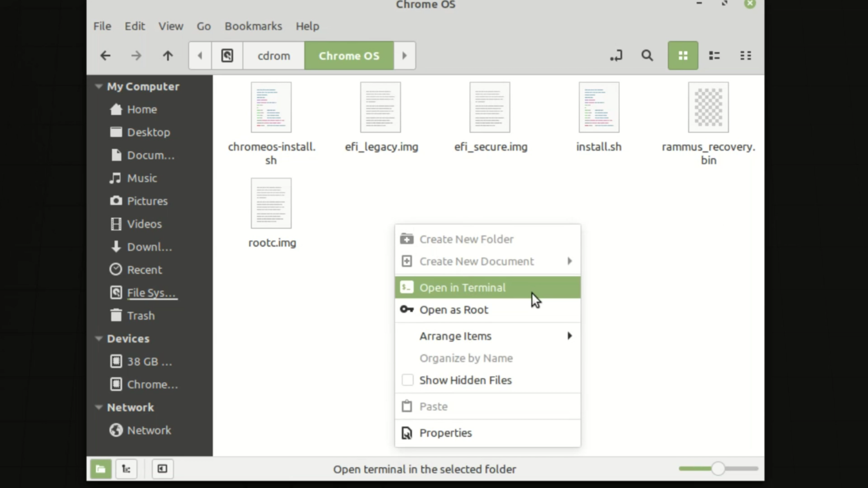Switch to icon view
This screenshot has height=488, width=868.
(x=683, y=56)
